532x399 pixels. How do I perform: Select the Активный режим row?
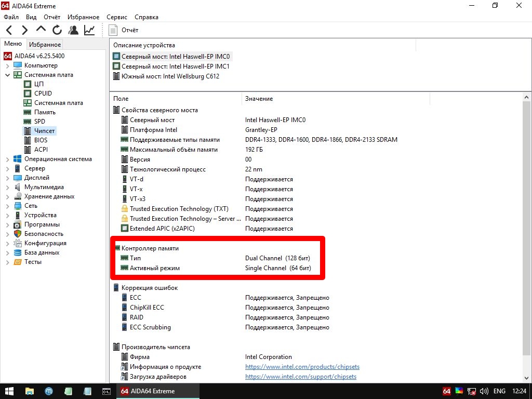(x=216, y=268)
